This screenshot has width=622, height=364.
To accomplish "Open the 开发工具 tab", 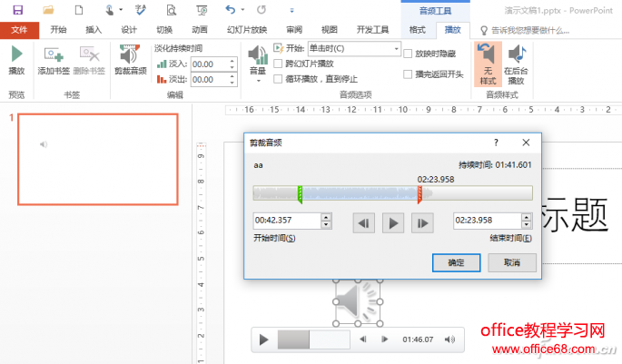I will 372,30.
